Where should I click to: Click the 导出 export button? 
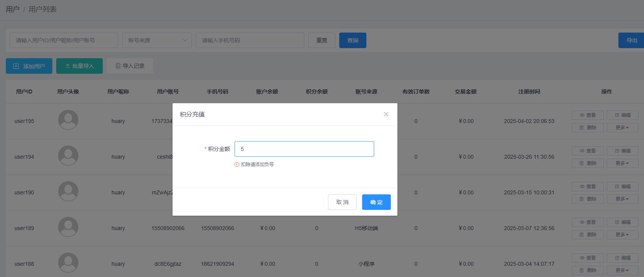coord(631,40)
